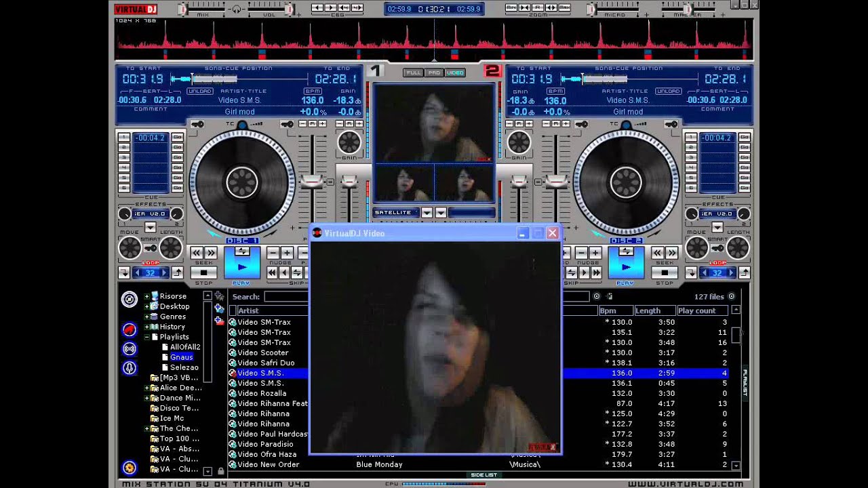Viewport: 868px width, 488px height.
Task: Sort the list by Bpm column
Action: [616, 310]
